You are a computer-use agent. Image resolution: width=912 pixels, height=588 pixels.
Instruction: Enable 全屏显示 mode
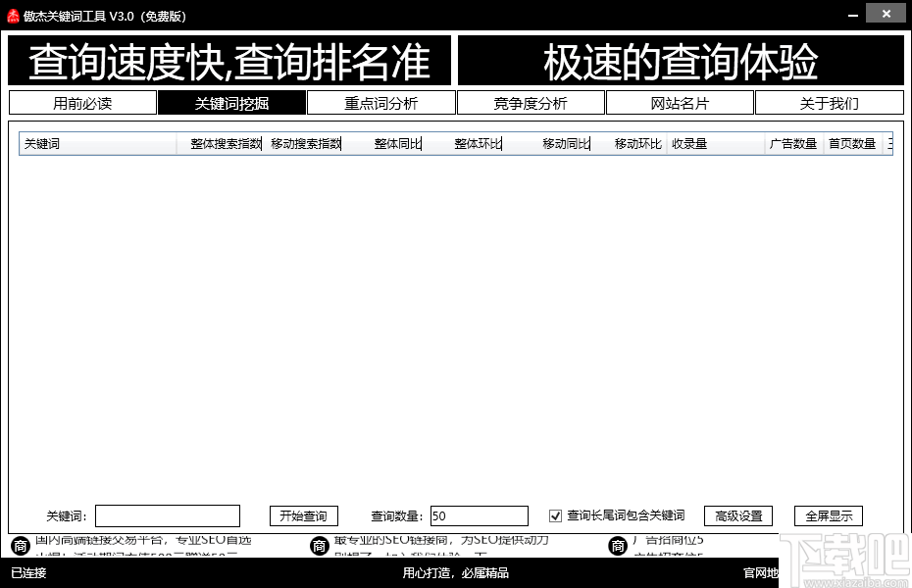pos(827,515)
